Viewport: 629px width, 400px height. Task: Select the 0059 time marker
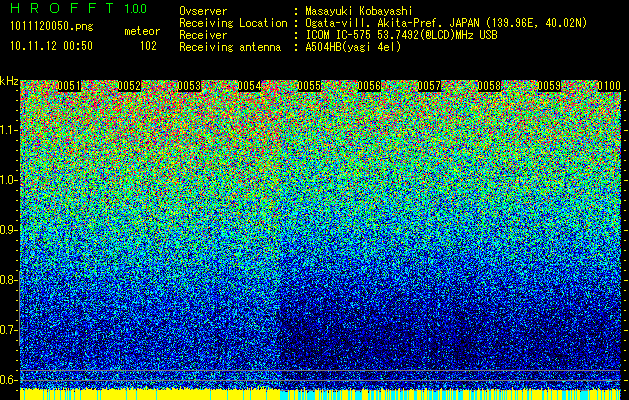coord(549,86)
